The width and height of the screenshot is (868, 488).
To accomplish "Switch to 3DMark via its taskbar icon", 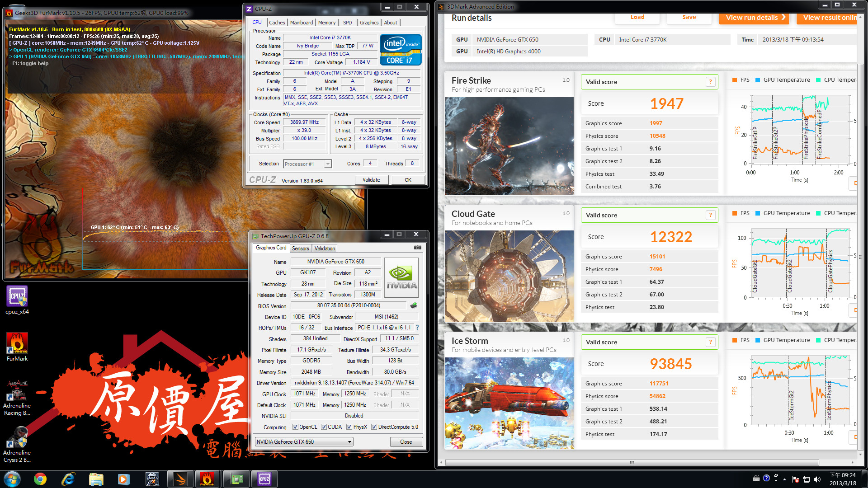I will [180, 479].
